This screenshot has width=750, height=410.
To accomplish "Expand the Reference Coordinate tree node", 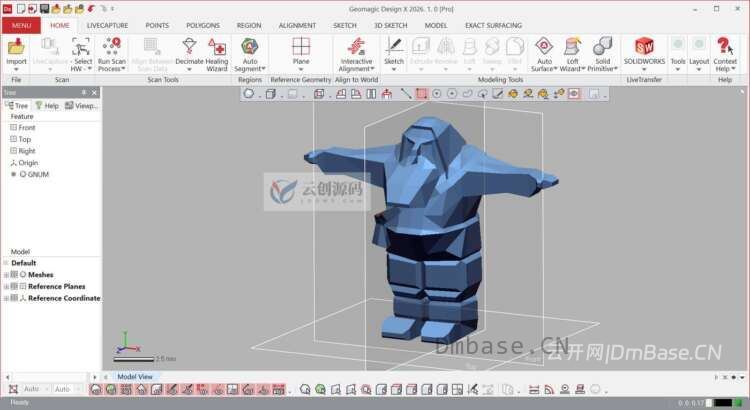I will click(6, 298).
